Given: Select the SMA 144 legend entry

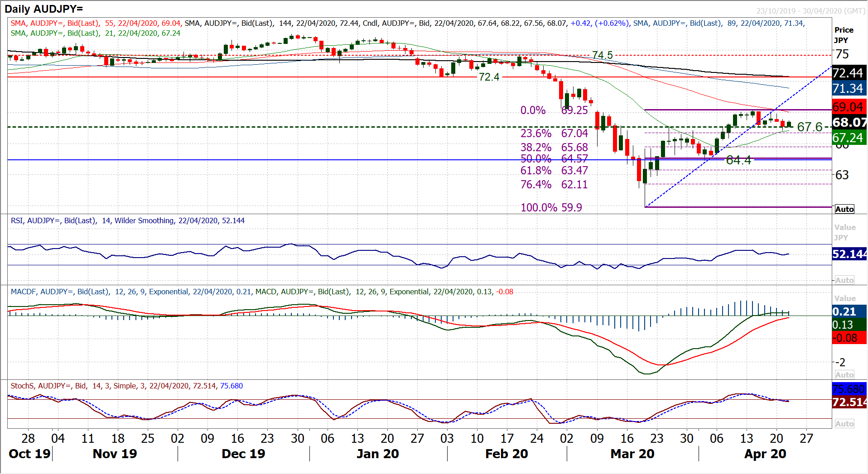Looking at the screenshot, I should 273,23.
